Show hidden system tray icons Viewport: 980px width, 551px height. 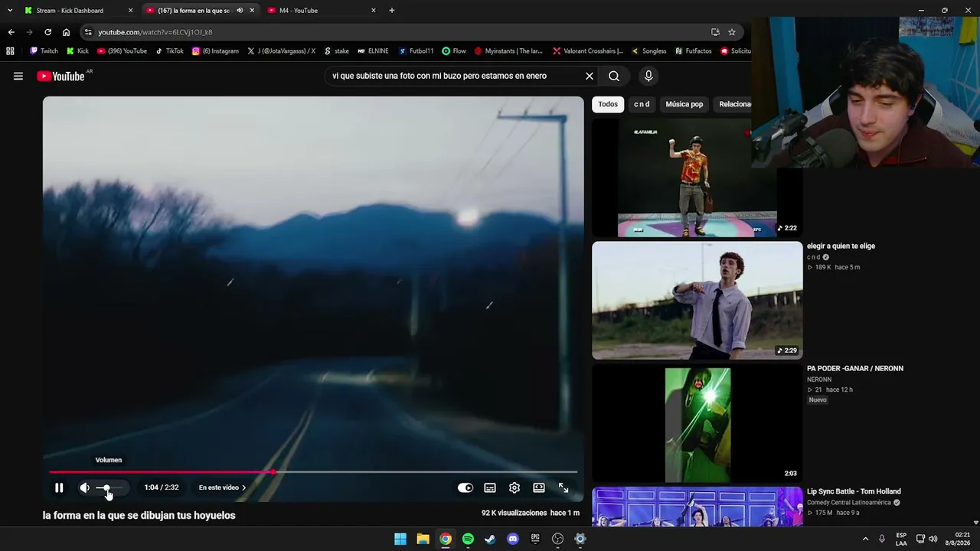click(866, 539)
